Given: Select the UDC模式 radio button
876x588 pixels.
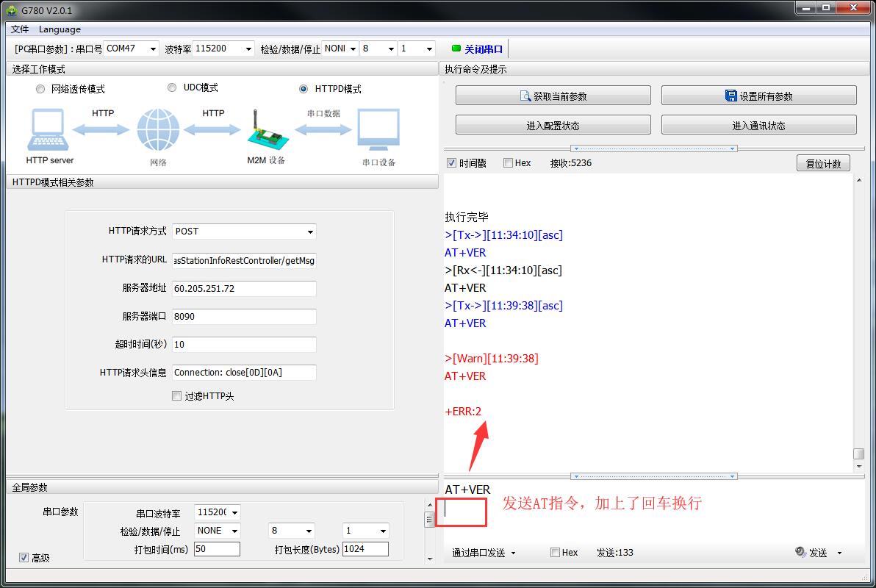Looking at the screenshot, I should click(172, 87).
